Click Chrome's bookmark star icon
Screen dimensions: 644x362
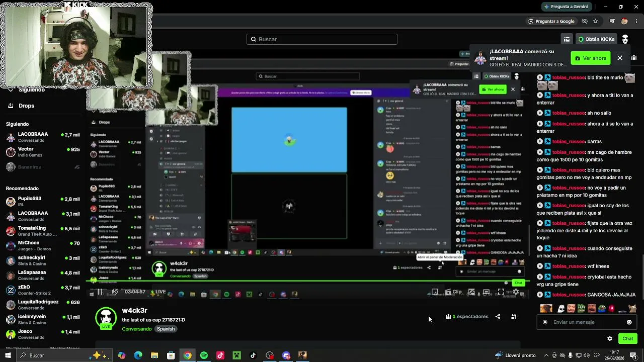pos(595,21)
